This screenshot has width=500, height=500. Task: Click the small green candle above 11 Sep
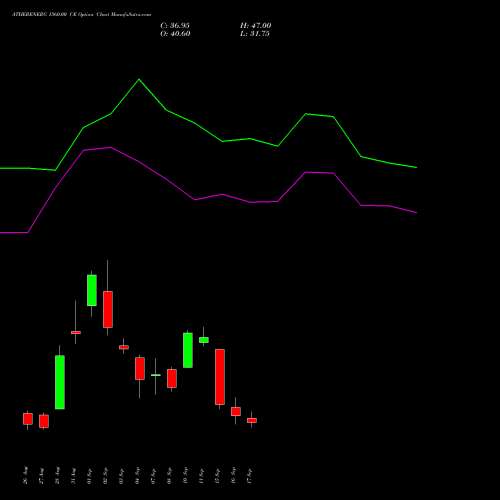click(x=204, y=340)
